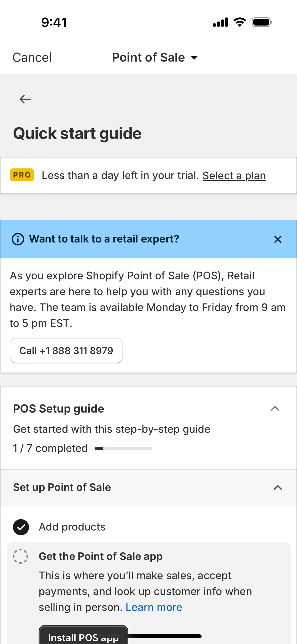
Task: Dismiss the retail expert banner
Action: click(x=278, y=239)
